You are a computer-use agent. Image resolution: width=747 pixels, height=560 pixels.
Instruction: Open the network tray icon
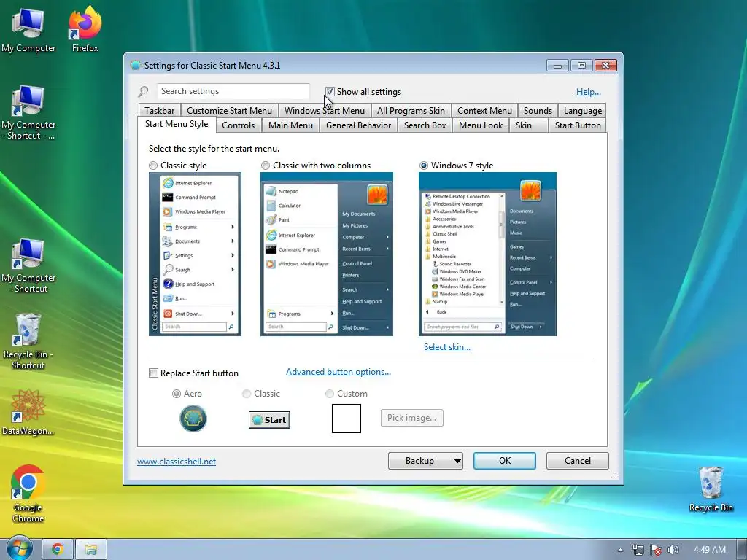point(638,550)
